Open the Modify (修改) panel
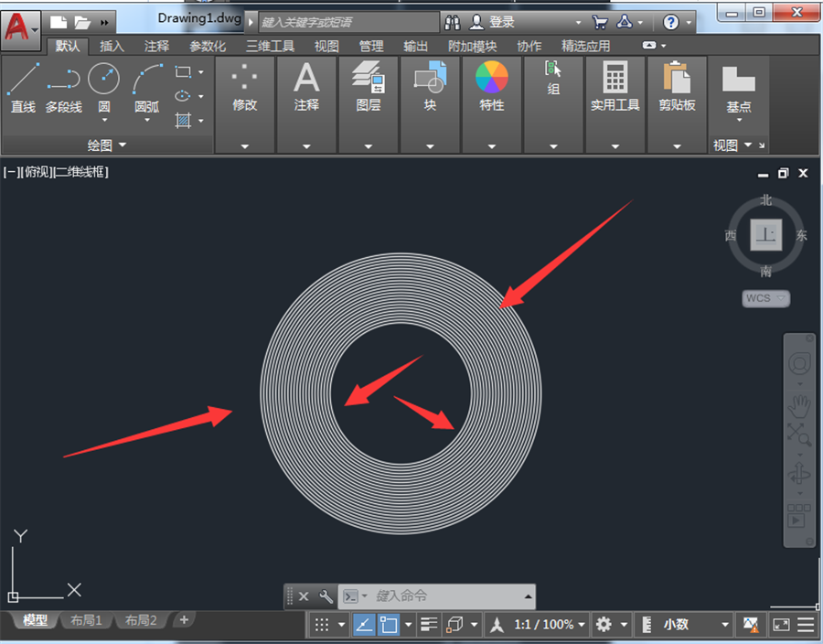The height and width of the screenshot is (644, 823). click(x=244, y=104)
